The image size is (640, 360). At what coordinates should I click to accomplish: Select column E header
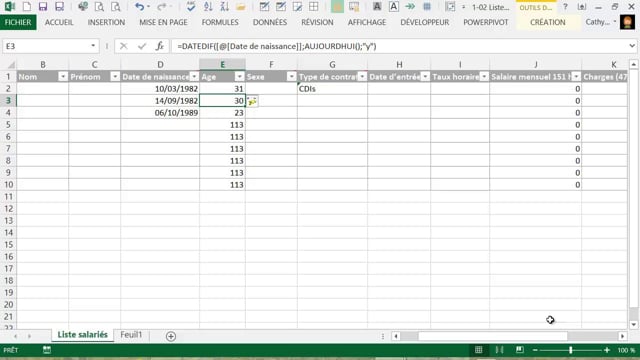click(x=222, y=64)
